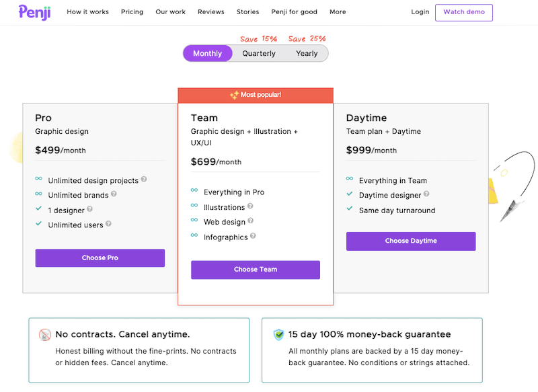Screen dimensions: 538x392
Task: Click the 'Save 15%' label
Action: click(259, 39)
